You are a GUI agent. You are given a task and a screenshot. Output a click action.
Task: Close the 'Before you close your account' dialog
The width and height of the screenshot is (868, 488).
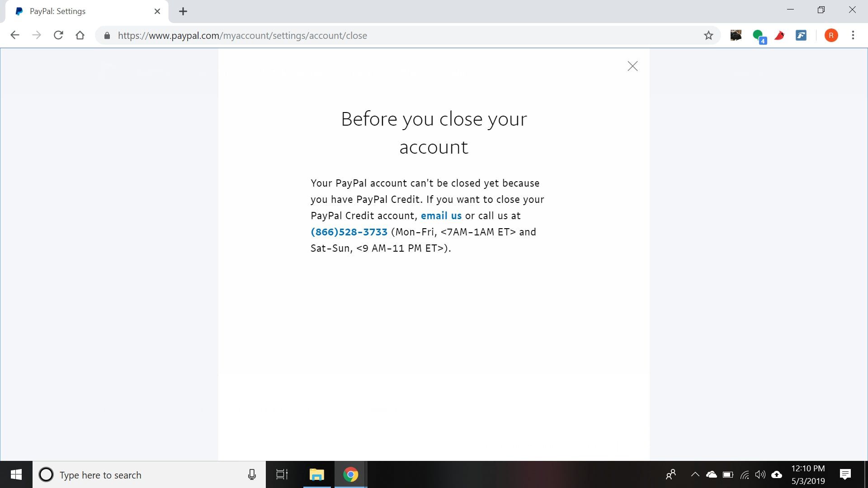click(632, 66)
